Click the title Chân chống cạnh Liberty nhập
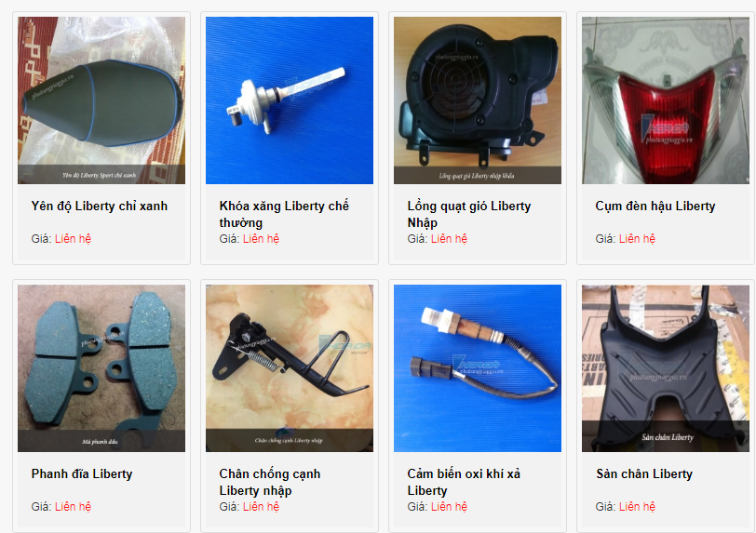The image size is (756, 533). 270,483
